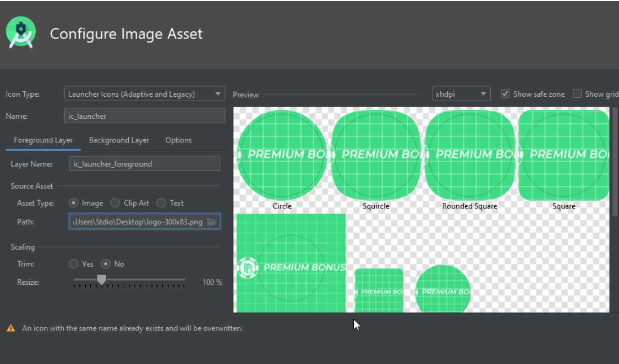Click the Scaling section label
The height and width of the screenshot is (364, 619).
[x=23, y=247]
